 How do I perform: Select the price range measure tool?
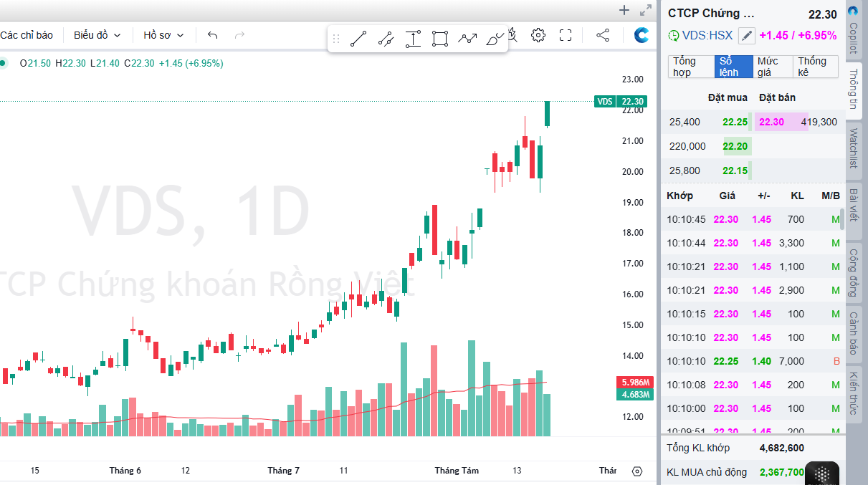pos(413,39)
